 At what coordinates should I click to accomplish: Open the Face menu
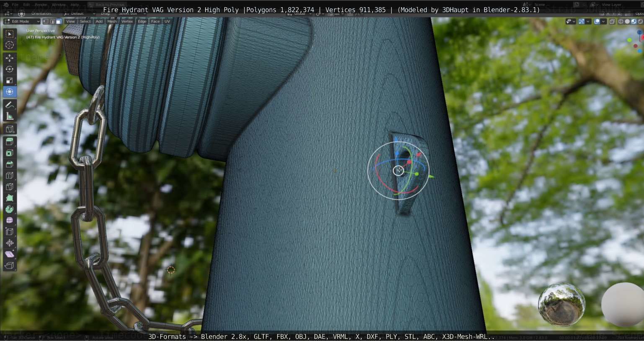click(x=155, y=21)
